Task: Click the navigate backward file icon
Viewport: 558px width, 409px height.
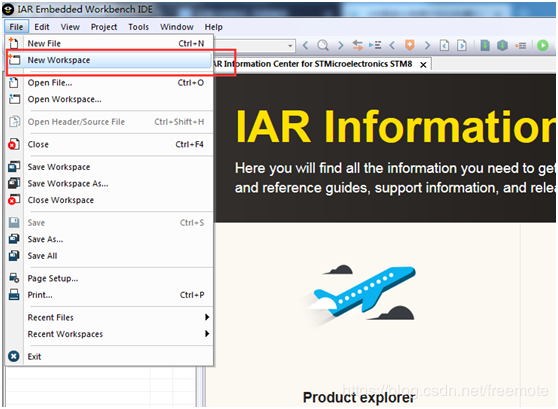Action: pyautogui.click(x=444, y=45)
